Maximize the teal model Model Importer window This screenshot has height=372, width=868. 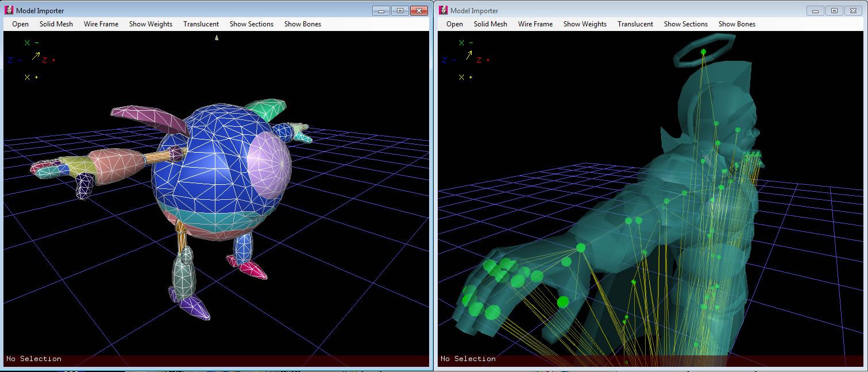[x=835, y=10]
